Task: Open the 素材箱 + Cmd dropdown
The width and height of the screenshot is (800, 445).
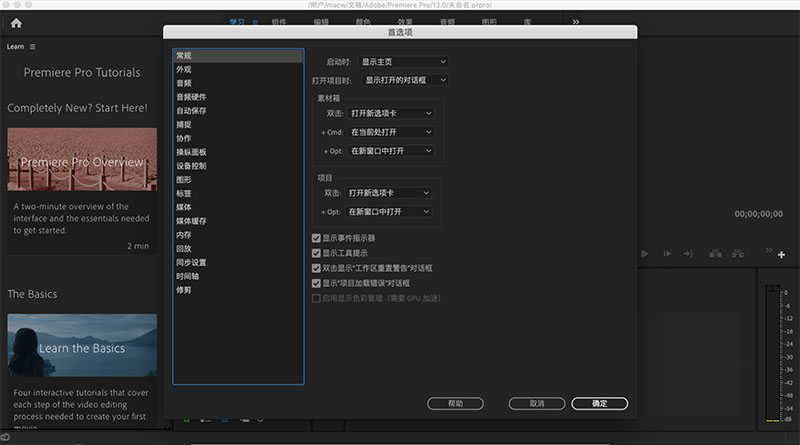Action: click(x=391, y=132)
